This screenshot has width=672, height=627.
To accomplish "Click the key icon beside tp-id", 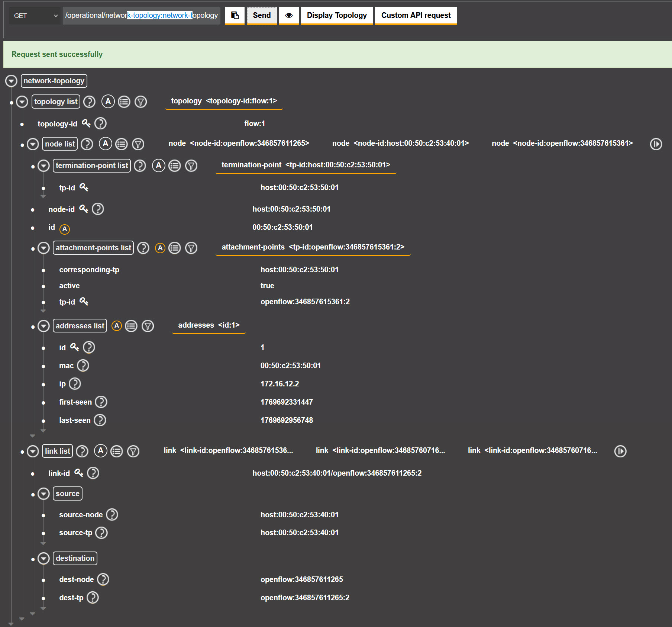I will point(84,187).
